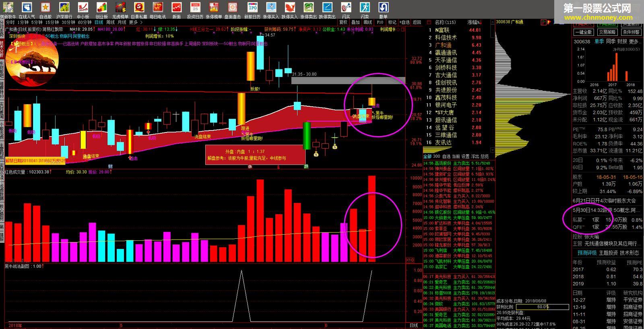Select the 自选 filter tab
644x329 pixels.
446,156
